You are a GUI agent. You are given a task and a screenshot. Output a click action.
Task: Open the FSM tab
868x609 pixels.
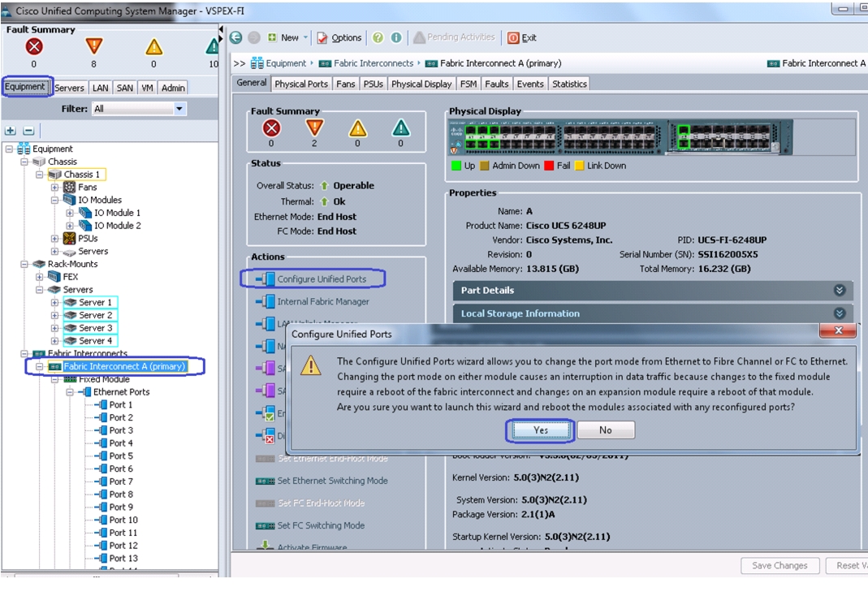(469, 84)
